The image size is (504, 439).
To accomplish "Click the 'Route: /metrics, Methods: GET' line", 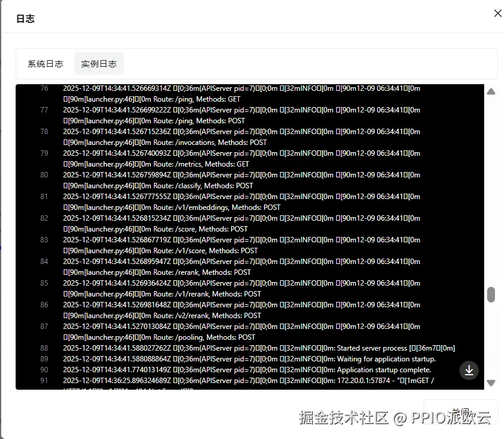I will [201, 164].
